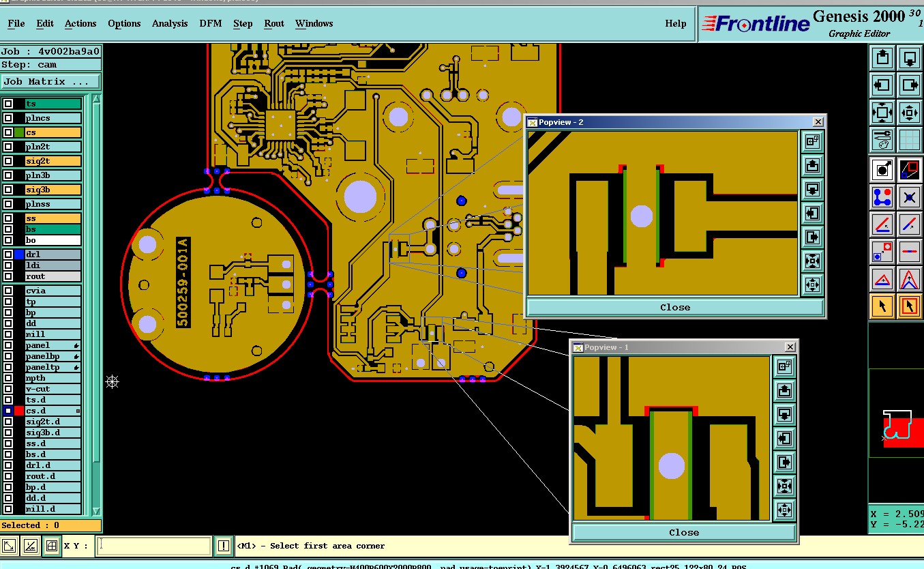Toggle checkbox for layer plncs
924x569 pixels.
pos(8,118)
